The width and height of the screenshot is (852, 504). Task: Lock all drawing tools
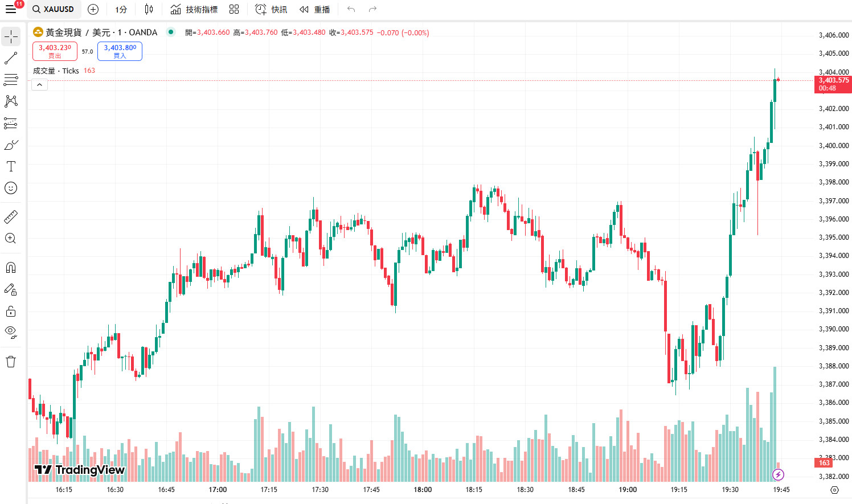click(11, 312)
